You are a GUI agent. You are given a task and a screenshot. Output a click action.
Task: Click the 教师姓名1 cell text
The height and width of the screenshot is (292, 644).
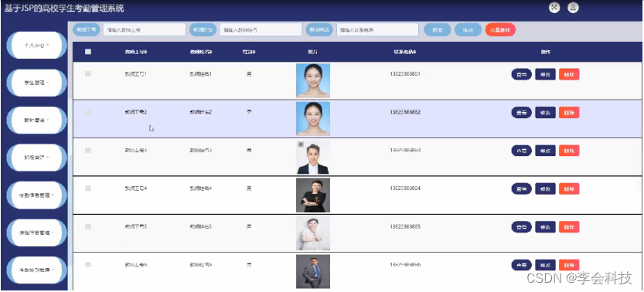201,74
